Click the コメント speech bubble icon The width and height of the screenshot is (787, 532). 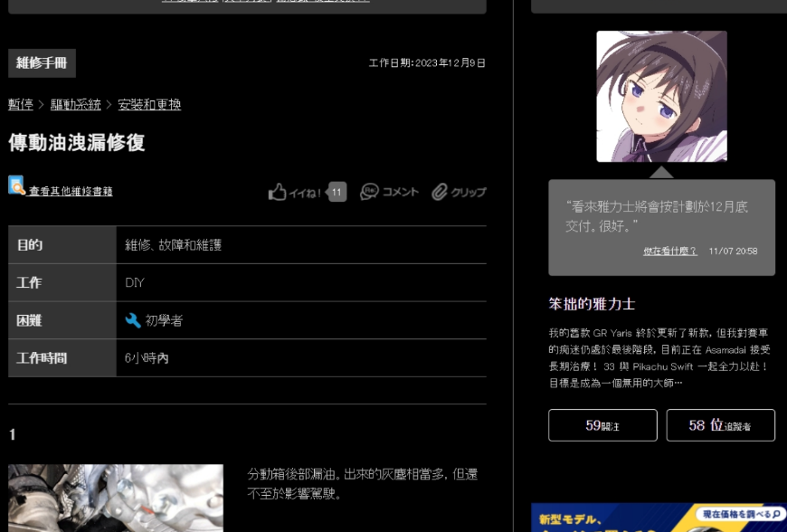click(369, 192)
